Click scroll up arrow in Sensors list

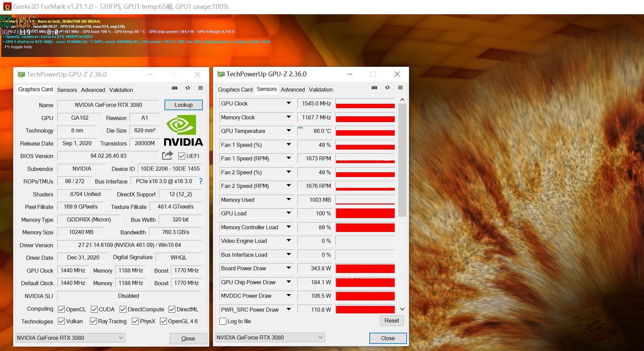[x=402, y=100]
